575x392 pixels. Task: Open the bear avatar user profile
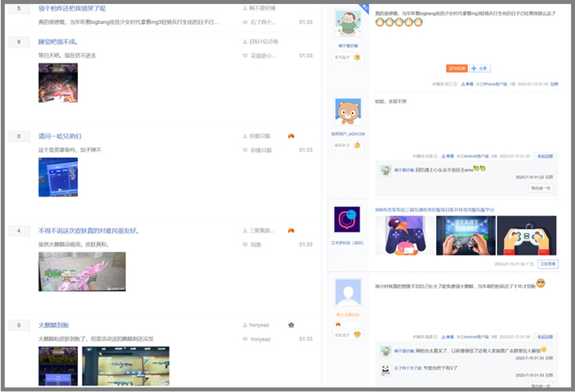coord(347,112)
